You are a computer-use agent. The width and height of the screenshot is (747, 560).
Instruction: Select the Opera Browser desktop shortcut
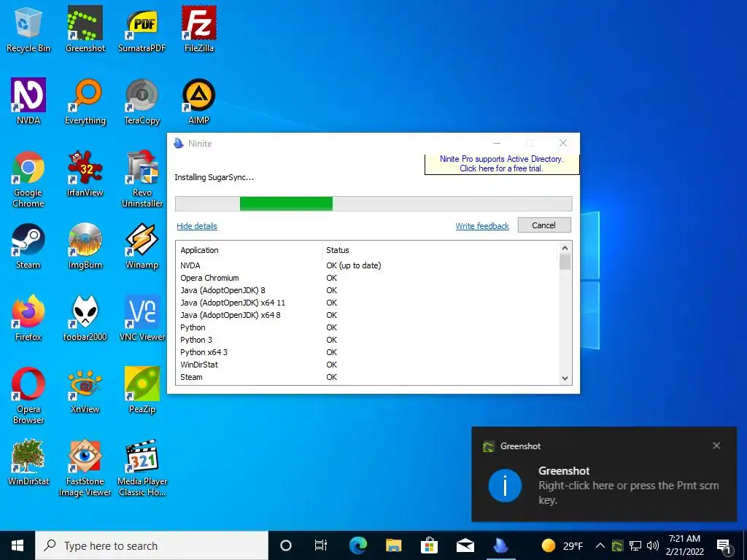pos(28,395)
